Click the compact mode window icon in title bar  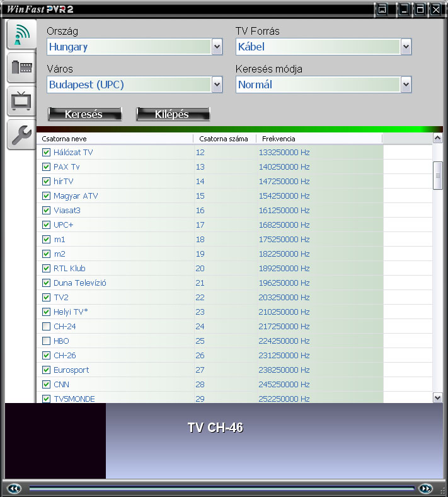pos(382,9)
